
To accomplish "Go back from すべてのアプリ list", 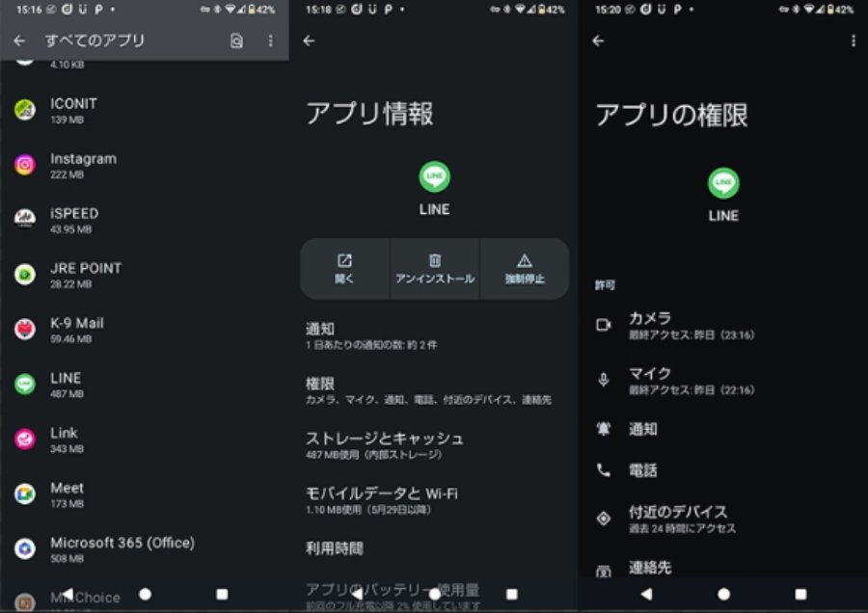I will pyautogui.click(x=19, y=40).
